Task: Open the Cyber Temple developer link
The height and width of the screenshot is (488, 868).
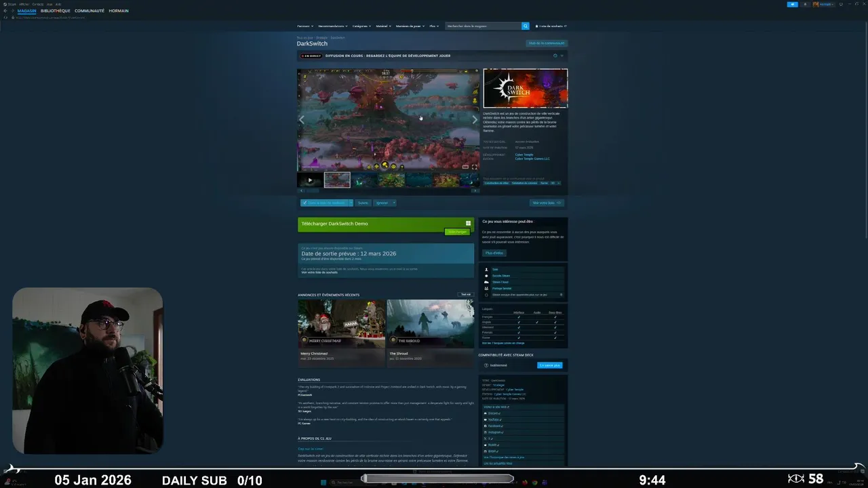Action: 524,155
